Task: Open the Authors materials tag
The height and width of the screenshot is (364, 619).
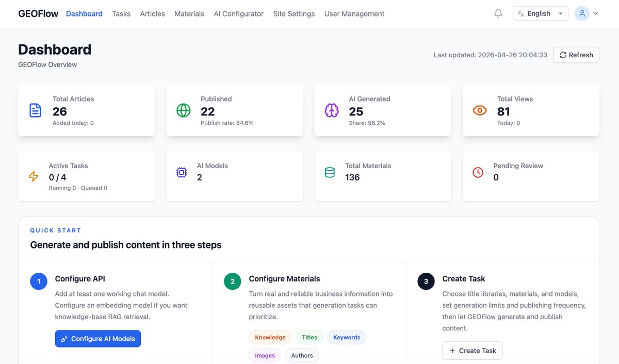Action: coord(302,356)
